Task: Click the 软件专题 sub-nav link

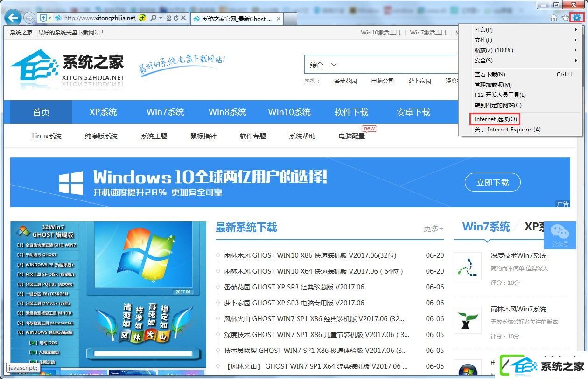Action: click(x=253, y=137)
